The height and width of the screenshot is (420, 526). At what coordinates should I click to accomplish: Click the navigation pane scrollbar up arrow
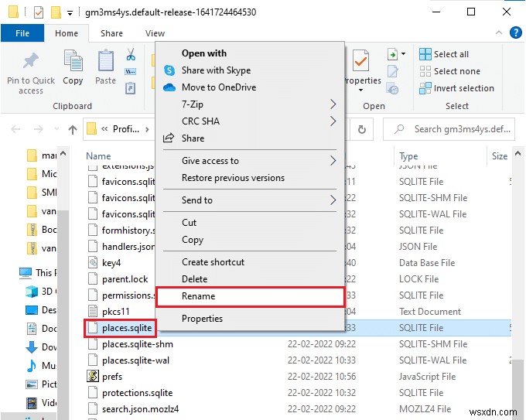tap(63, 154)
